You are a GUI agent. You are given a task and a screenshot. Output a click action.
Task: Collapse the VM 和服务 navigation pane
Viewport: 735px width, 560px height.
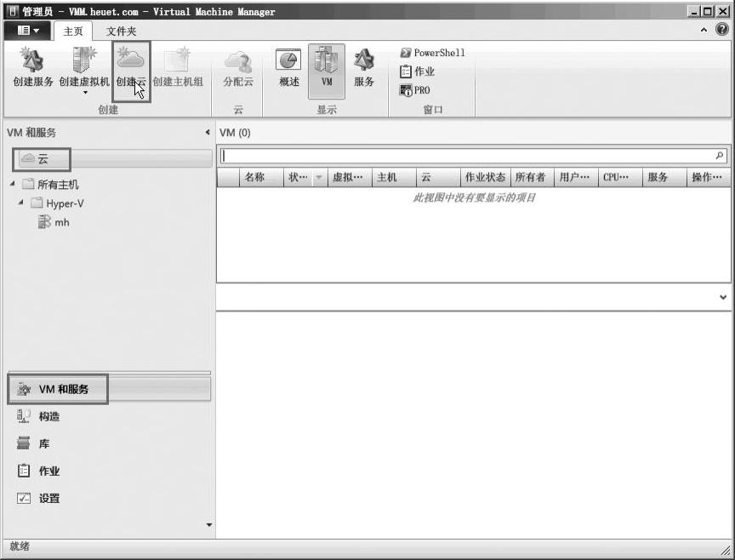pos(208,132)
